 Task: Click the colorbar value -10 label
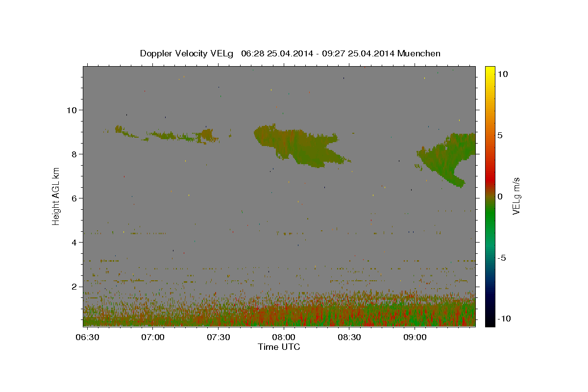[504, 319]
